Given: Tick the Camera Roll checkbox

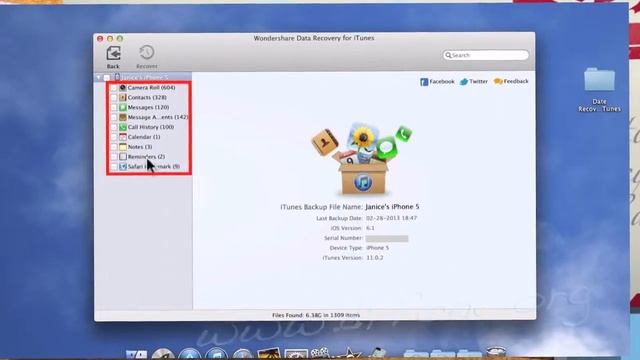Looking at the screenshot, I should pos(114,88).
